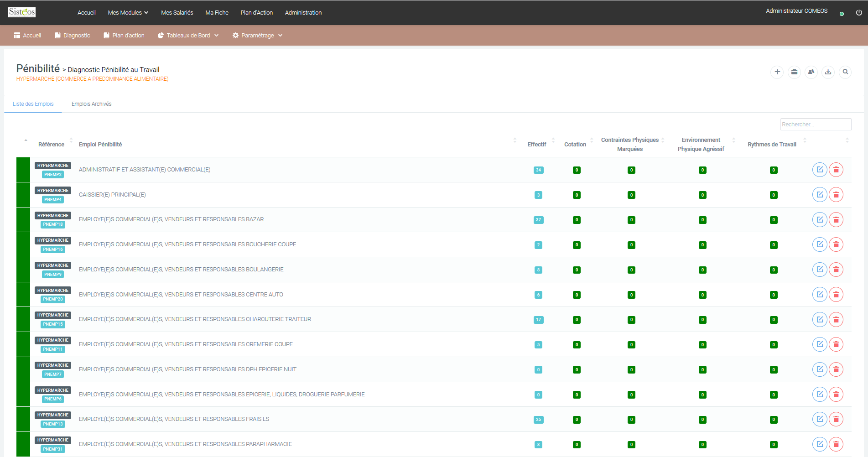
Task: Edit the CREMERIE COUPE row
Action: (820, 344)
